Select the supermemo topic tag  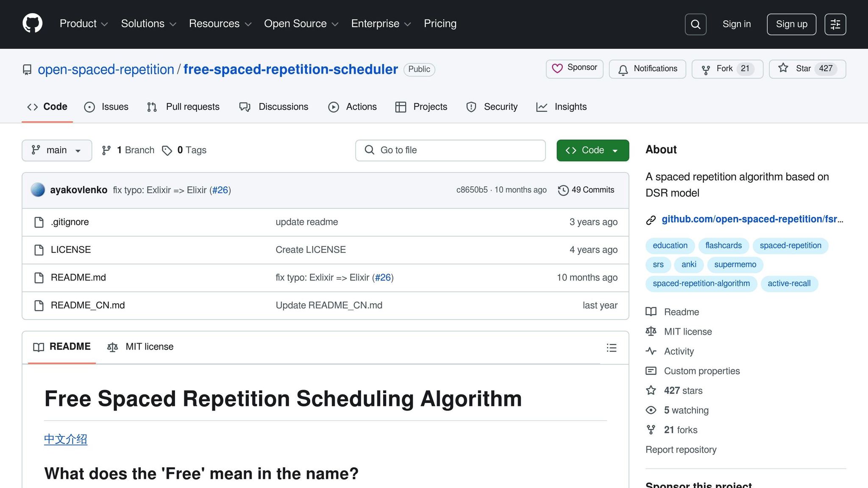(735, 265)
